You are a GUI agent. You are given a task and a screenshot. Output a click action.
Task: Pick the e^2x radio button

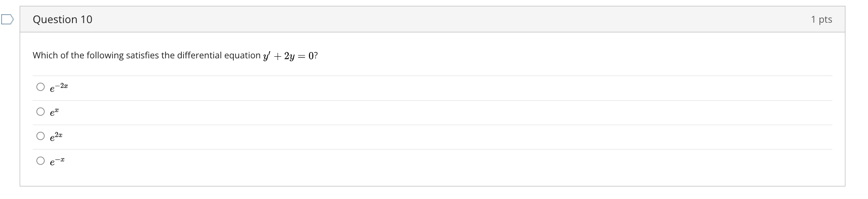pyautogui.click(x=40, y=136)
